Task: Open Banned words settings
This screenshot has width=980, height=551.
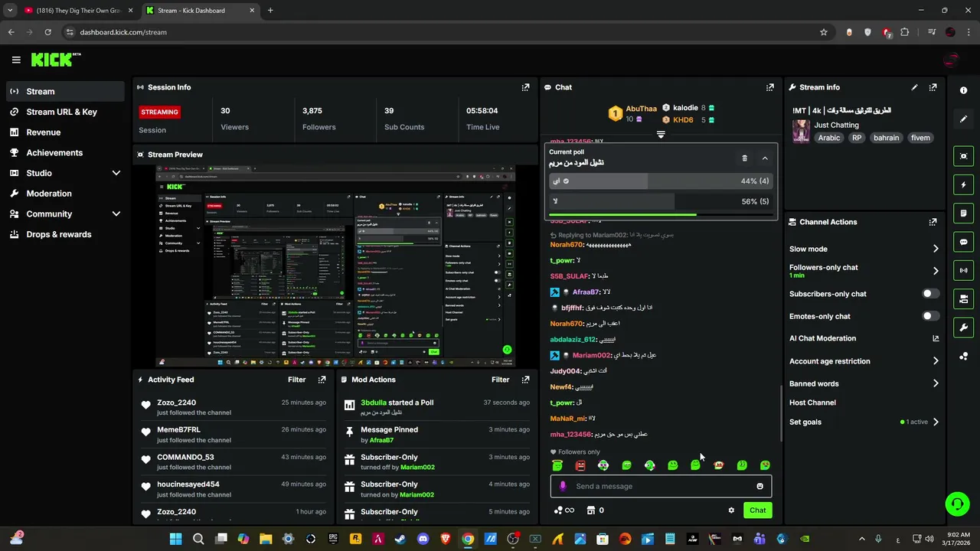Action: pos(864,383)
